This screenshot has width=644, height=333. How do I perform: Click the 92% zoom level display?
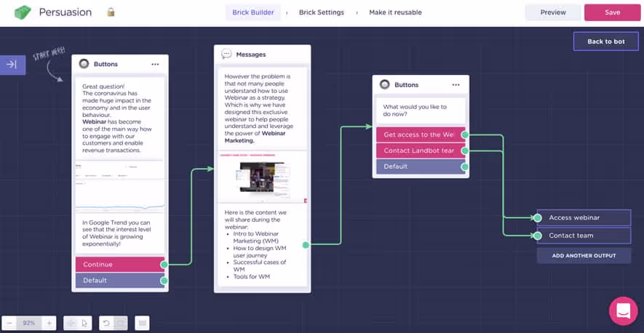[x=29, y=323]
